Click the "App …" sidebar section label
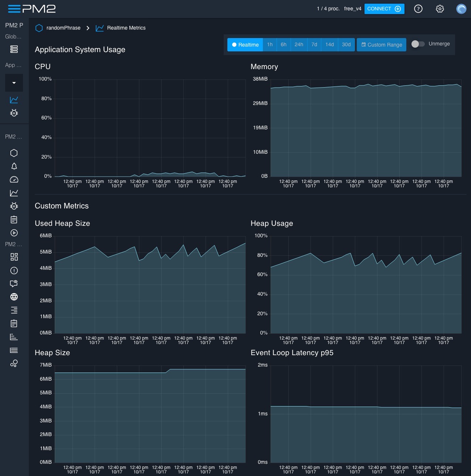This screenshot has width=471, height=476. pos(13,65)
